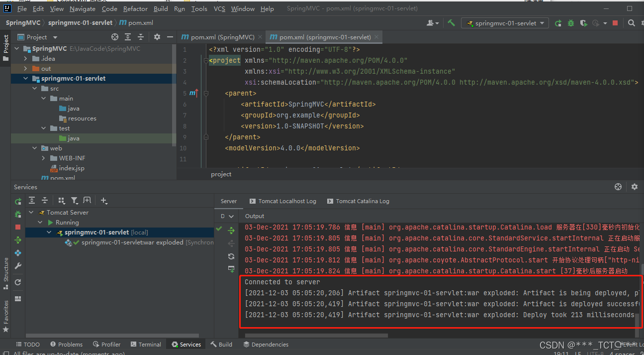Expand all nodes in Services tree toolbar

pos(32,200)
